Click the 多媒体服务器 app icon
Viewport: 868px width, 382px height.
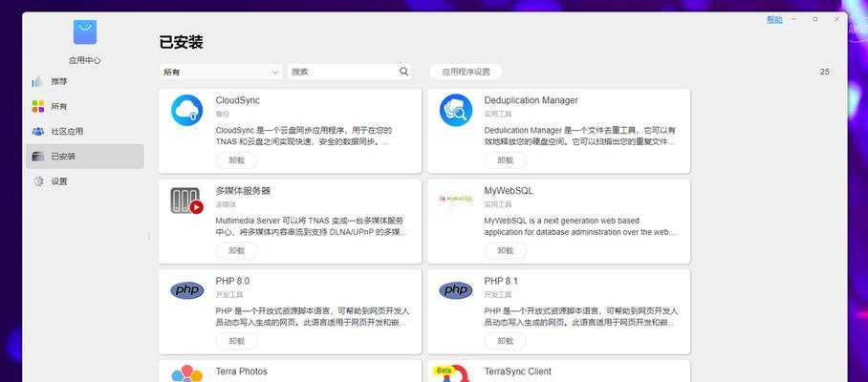(x=186, y=201)
